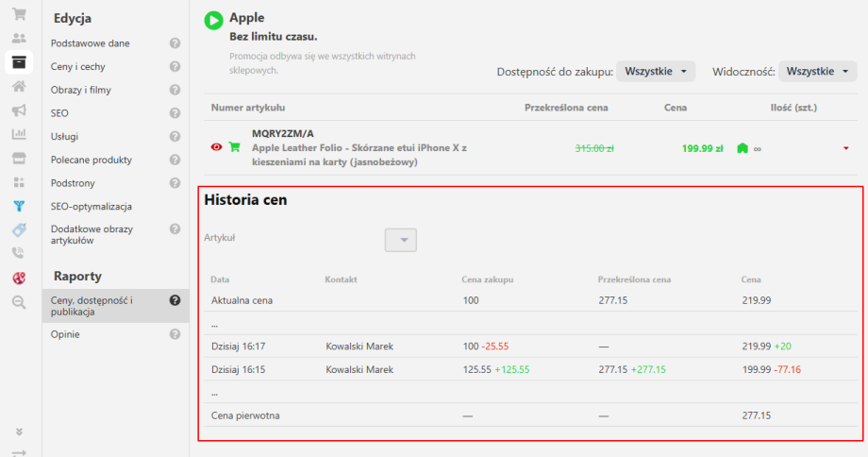Click price change +20 value
The image size is (868, 457).
pos(783,347)
